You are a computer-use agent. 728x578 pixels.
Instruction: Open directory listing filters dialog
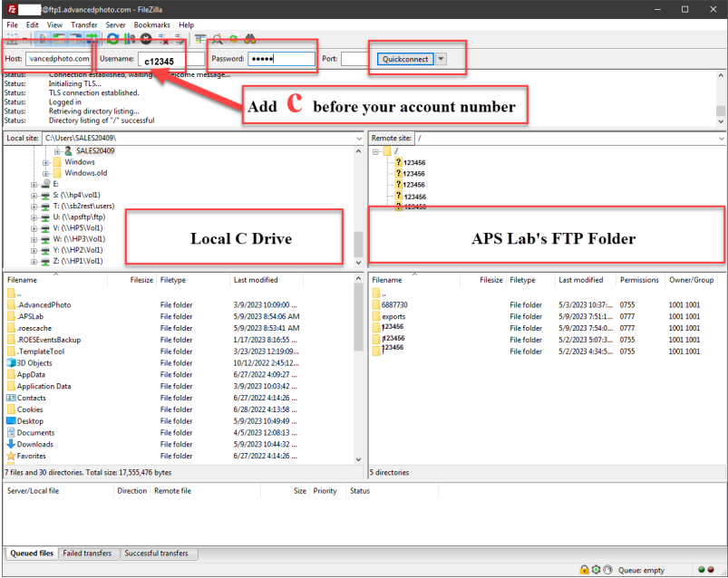(x=200, y=39)
